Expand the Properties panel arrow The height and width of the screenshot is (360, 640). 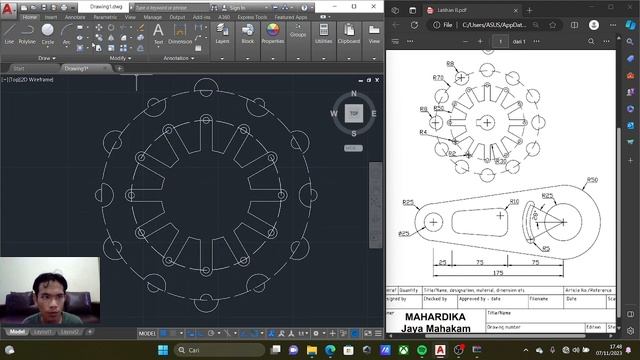(x=273, y=58)
